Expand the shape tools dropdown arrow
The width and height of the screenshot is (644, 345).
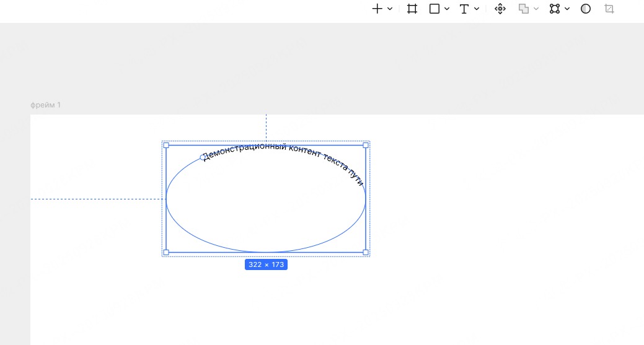point(447,9)
